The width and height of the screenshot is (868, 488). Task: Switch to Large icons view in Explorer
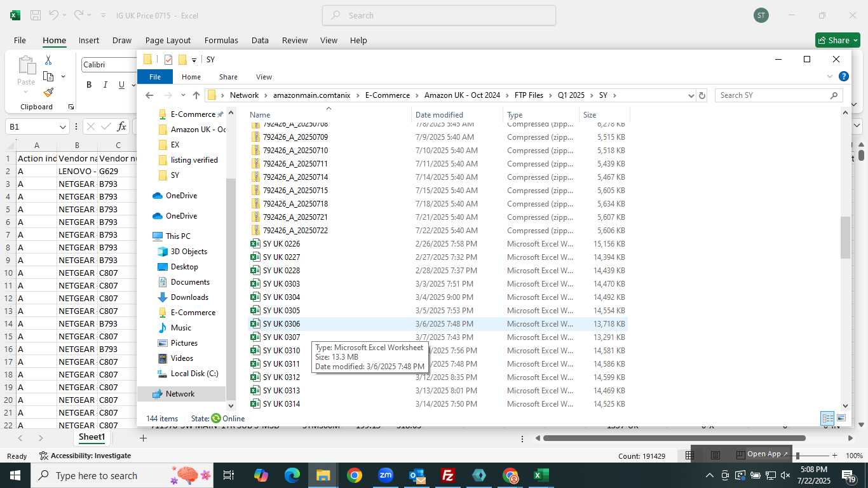[841, 418]
